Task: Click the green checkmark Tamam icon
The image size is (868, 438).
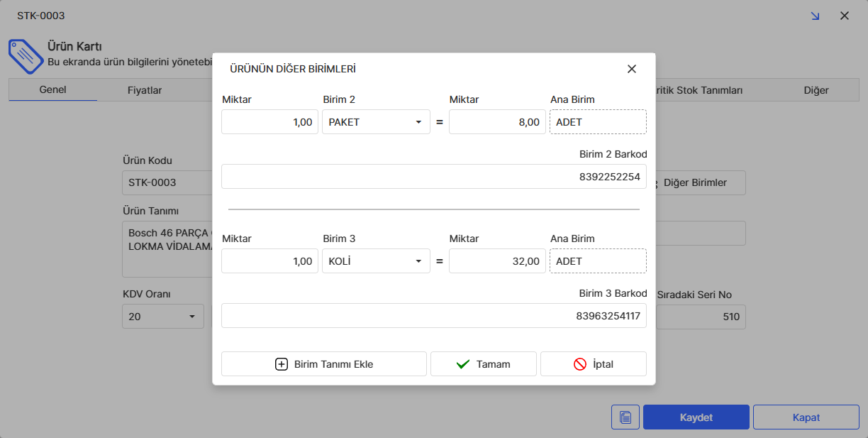Action: (x=463, y=364)
